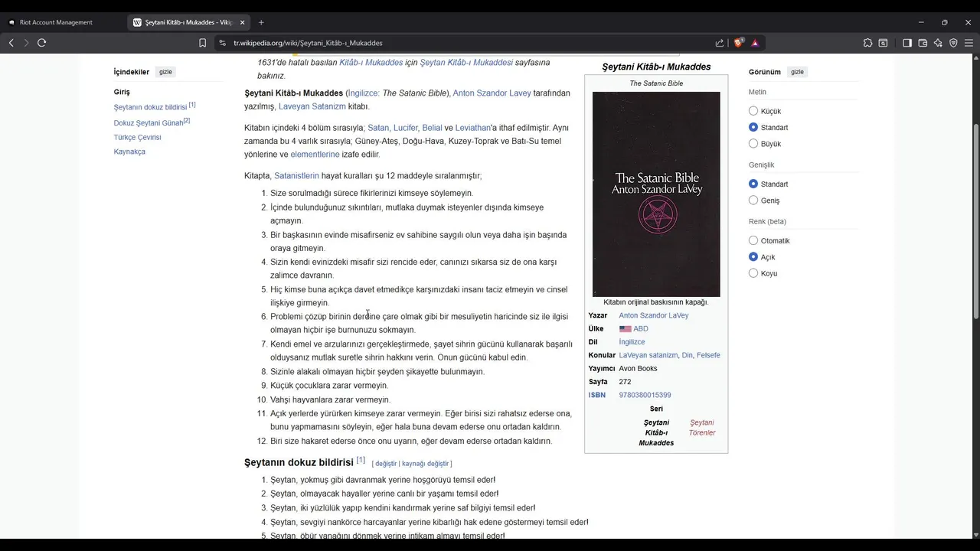Hide the Görünüm appearance panel

tap(797, 72)
